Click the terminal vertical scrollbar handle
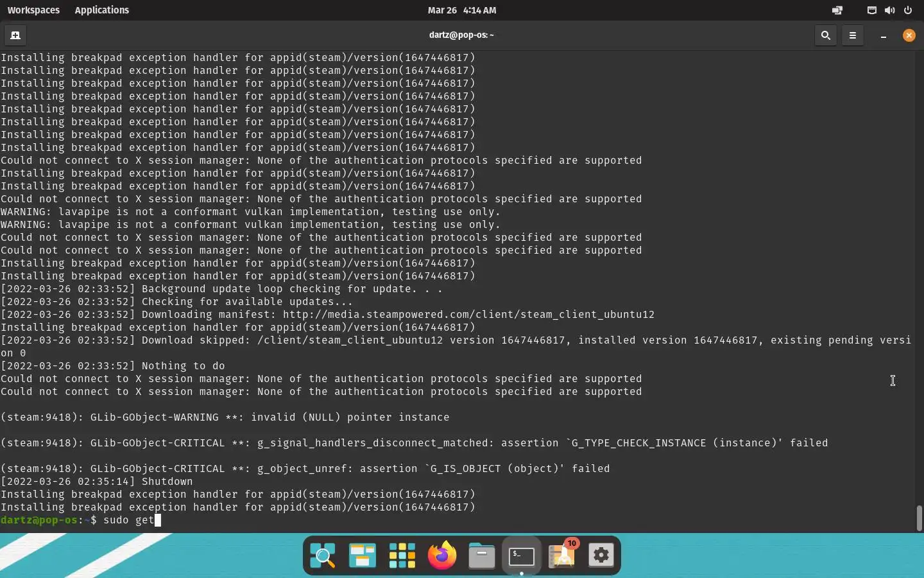924x578 pixels. click(919, 518)
